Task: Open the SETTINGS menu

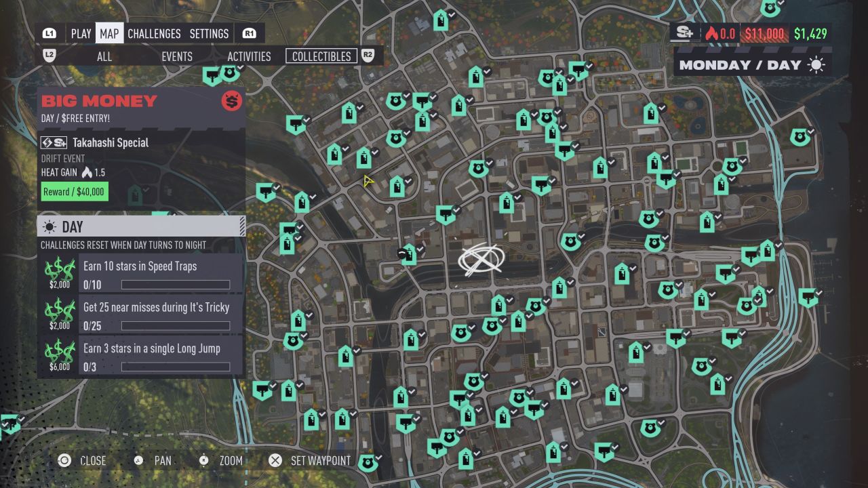Action: coord(209,33)
